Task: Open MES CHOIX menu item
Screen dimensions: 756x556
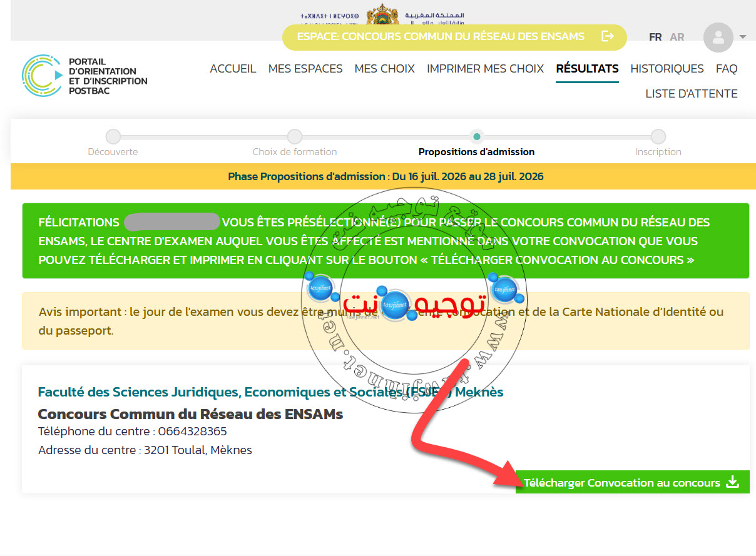Action: [x=384, y=69]
